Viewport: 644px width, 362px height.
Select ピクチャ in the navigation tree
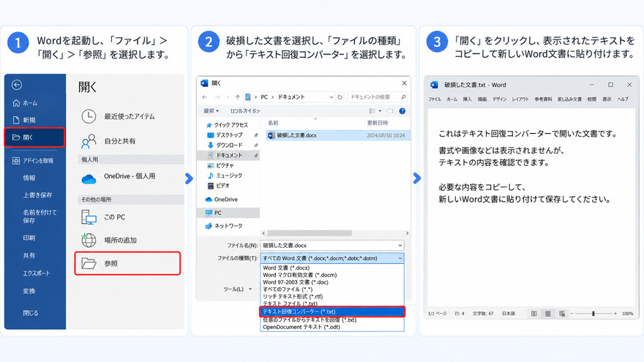(220, 165)
